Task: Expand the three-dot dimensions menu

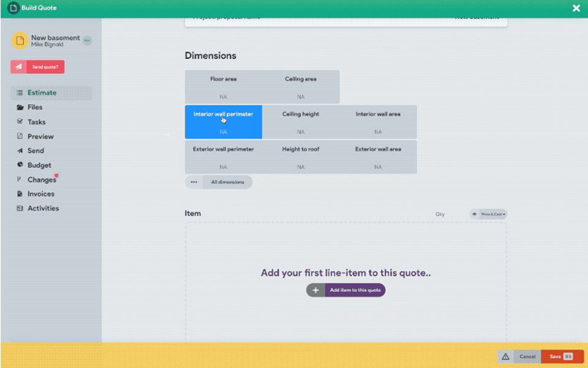Action: (x=193, y=182)
